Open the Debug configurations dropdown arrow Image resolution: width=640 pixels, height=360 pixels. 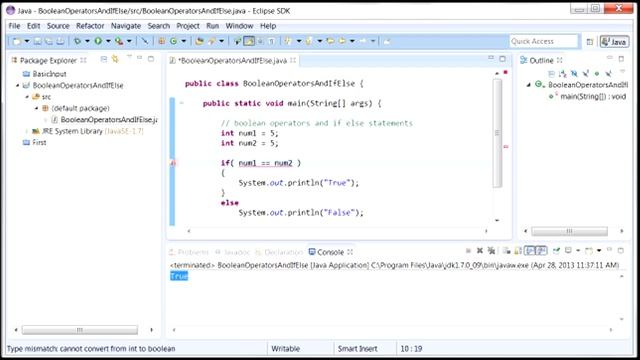click(x=87, y=41)
